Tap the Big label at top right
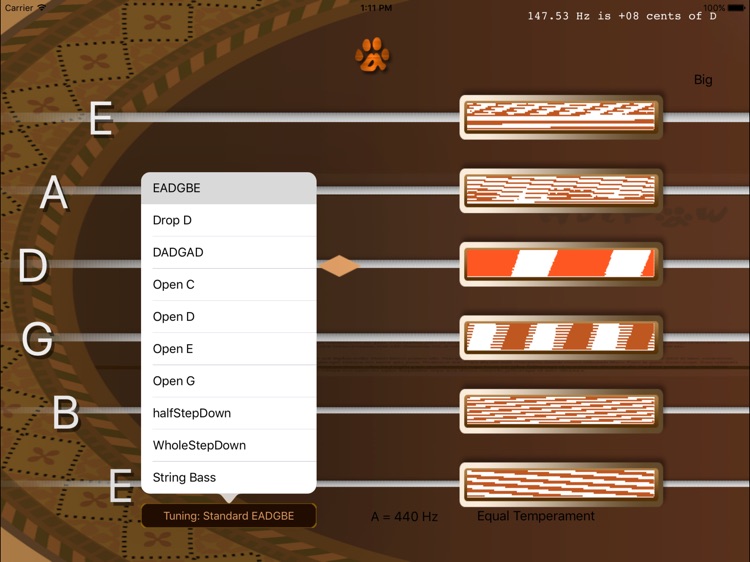Image resolution: width=750 pixels, height=562 pixels. pyautogui.click(x=703, y=80)
